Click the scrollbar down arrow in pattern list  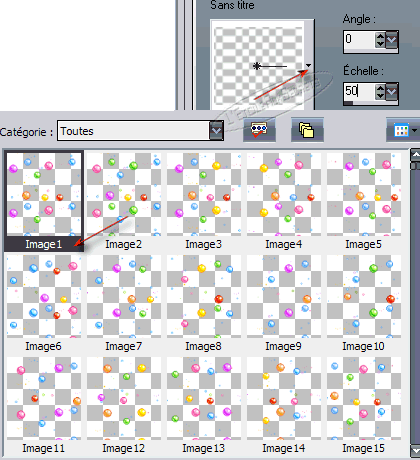pyautogui.click(x=415, y=451)
